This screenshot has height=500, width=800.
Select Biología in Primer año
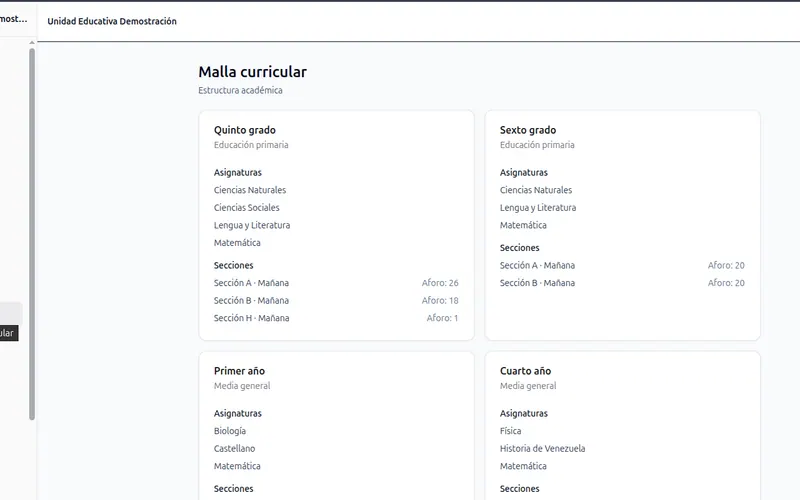[x=230, y=431]
